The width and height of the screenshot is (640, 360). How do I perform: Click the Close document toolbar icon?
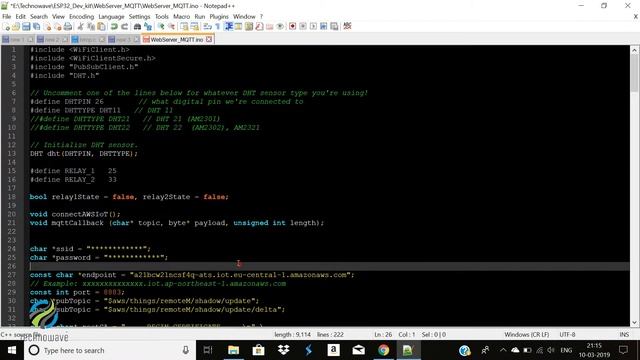coord(48,27)
